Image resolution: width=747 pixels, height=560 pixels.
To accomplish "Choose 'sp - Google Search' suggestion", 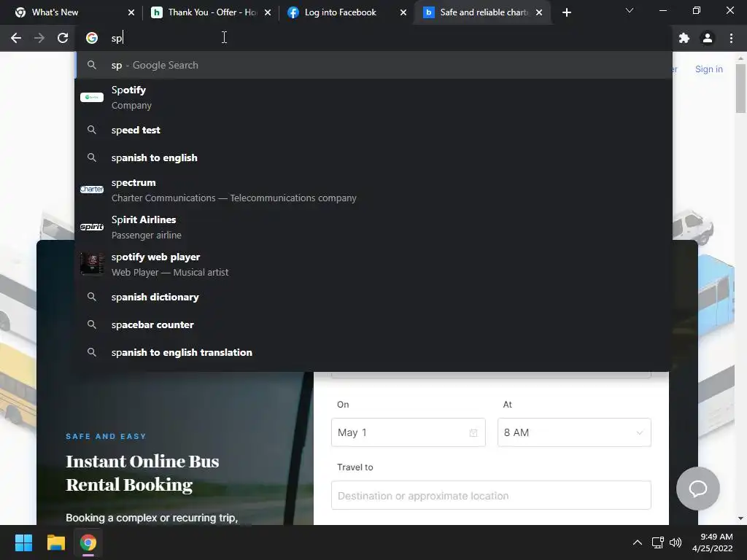I will tap(373, 65).
